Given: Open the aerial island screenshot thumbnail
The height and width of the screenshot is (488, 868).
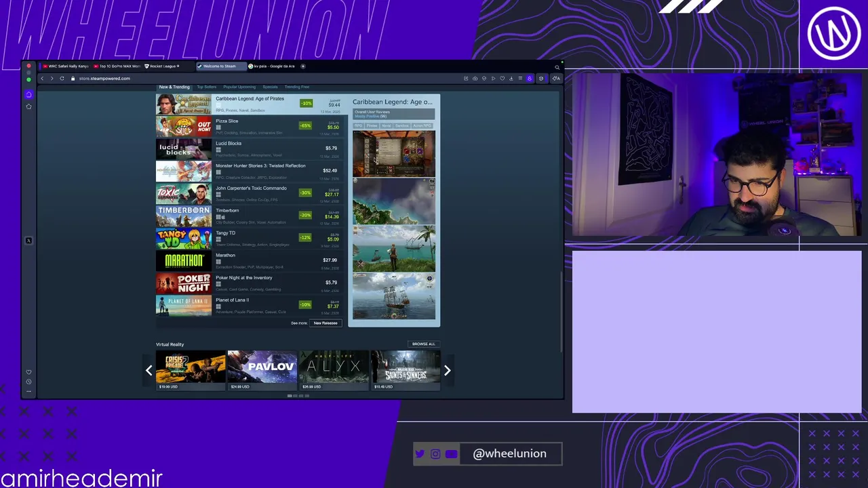Looking at the screenshot, I should click(x=394, y=201).
